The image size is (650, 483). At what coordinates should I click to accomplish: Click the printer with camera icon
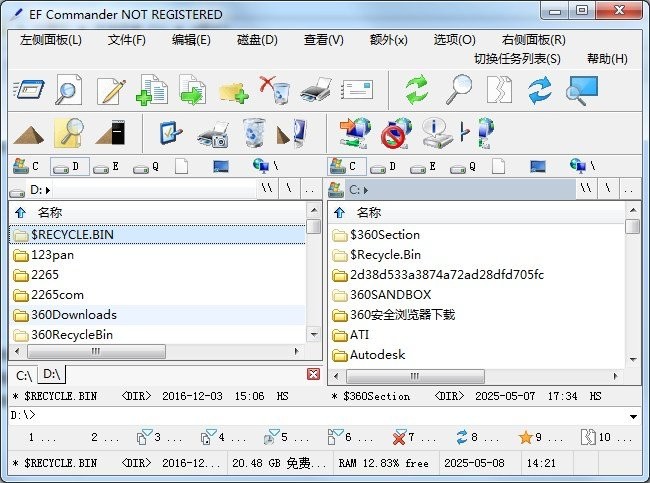(x=213, y=135)
